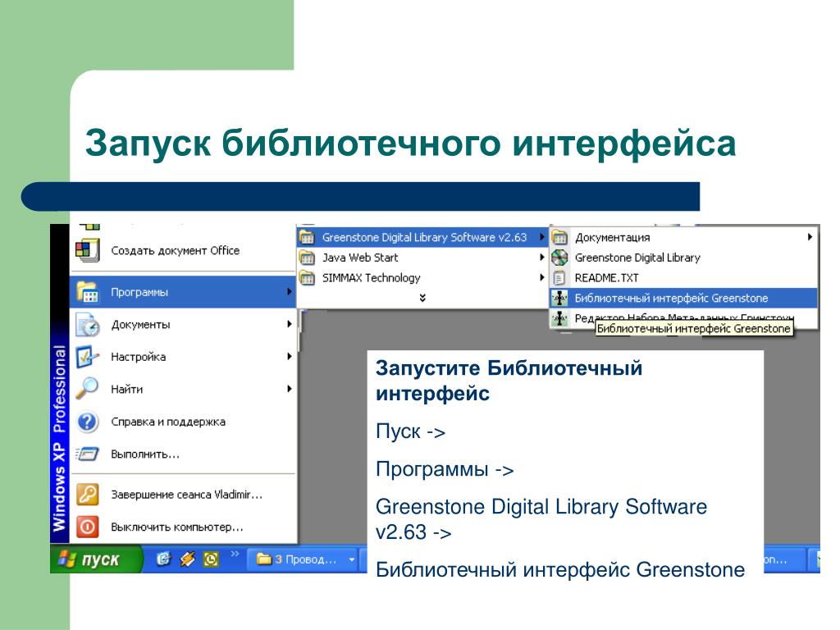Click the Программы folder icon
The width and height of the screenshot is (840, 630).
click(87, 292)
